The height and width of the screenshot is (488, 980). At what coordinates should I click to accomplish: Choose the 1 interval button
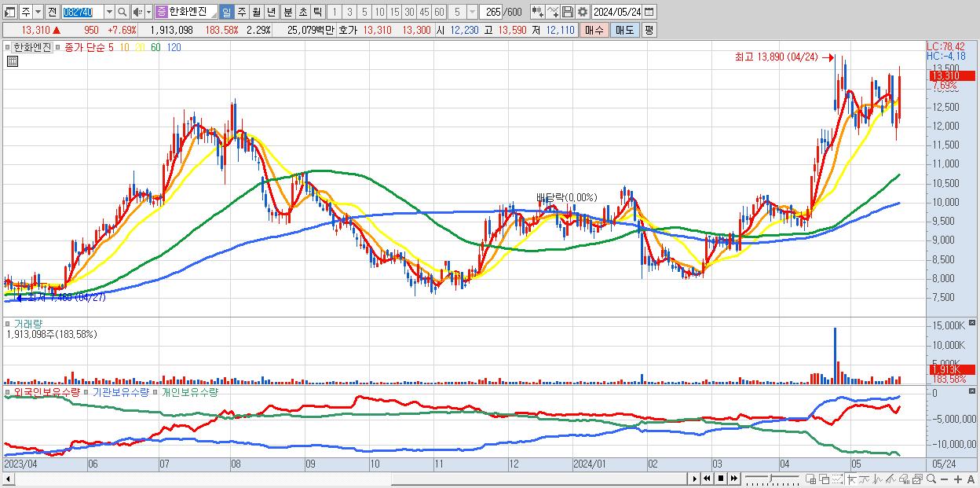335,12
